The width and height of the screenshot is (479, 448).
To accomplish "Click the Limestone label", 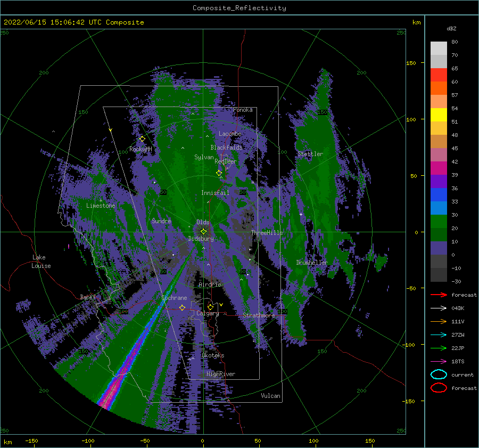I will (x=101, y=206).
